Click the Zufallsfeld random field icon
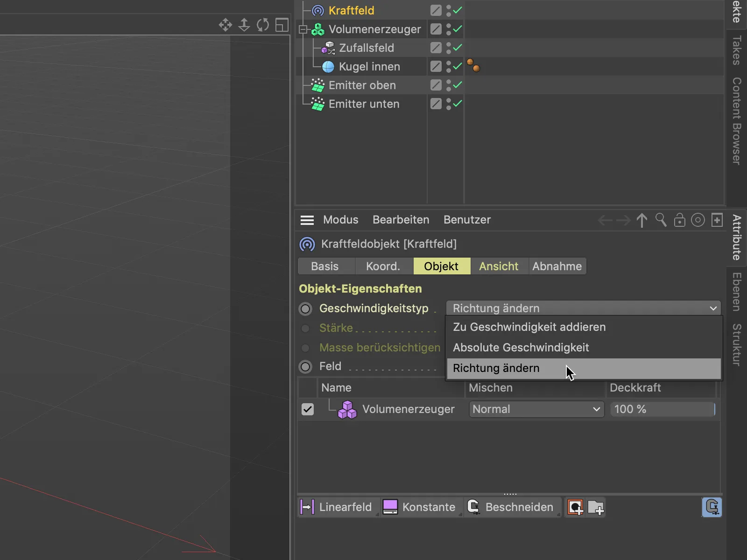Image resolution: width=747 pixels, height=560 pixels. click(x=328, y=48)
